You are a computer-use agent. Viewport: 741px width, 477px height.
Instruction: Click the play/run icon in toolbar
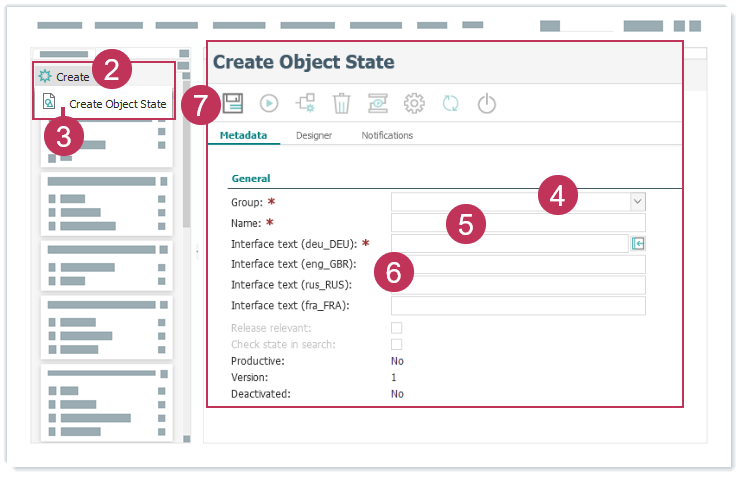tap(269, 102)
